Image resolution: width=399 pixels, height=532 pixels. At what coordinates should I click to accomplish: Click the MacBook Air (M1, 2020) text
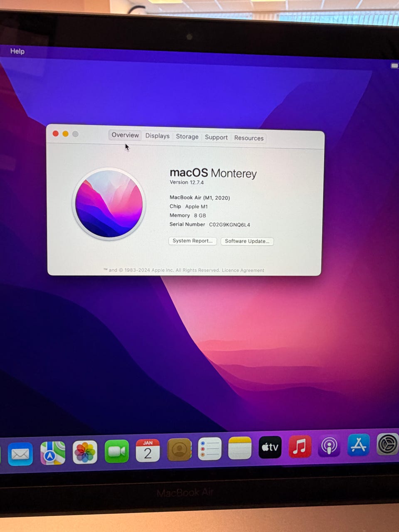(199, 197)
